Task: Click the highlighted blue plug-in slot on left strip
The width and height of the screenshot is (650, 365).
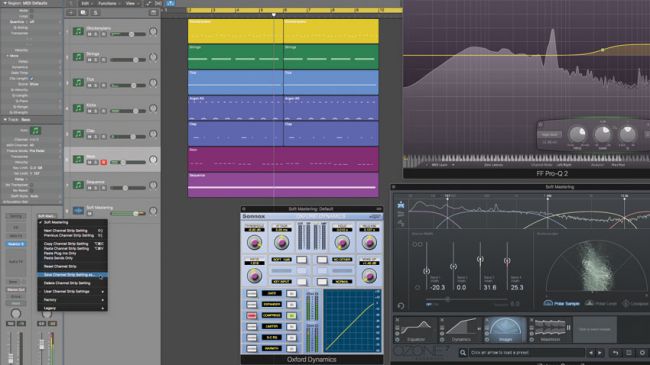Action: pyautogui.click(x=16, y=244)
